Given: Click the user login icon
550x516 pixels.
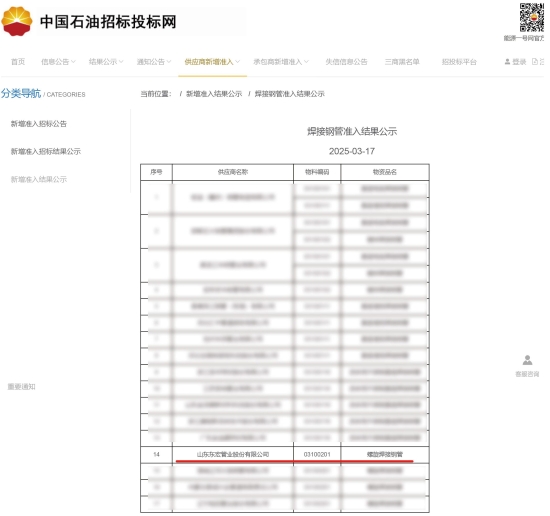Looking at the screenshot, I should pyautogui.click(x=507, y=62).
